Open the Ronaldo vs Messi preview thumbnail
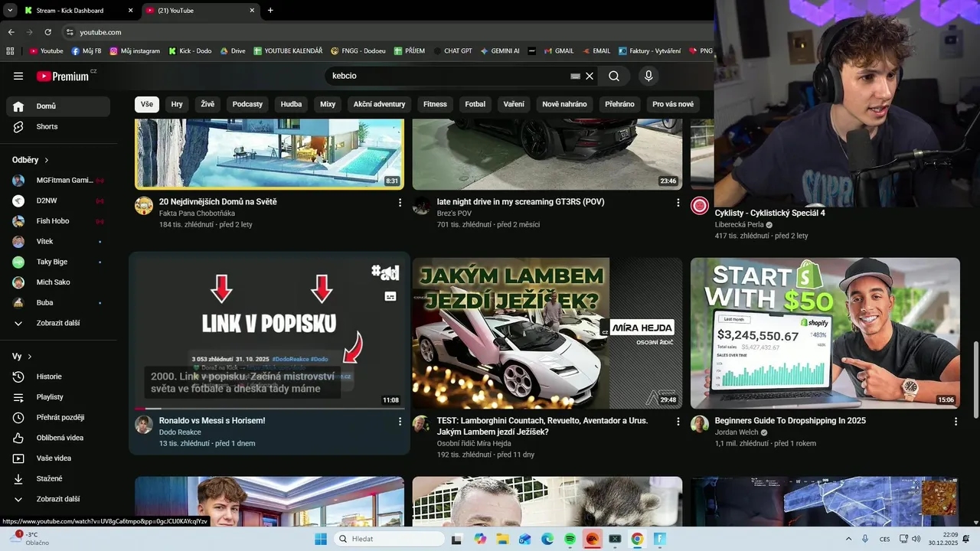Viewport: 980px width, 551px height. (269, 332)
